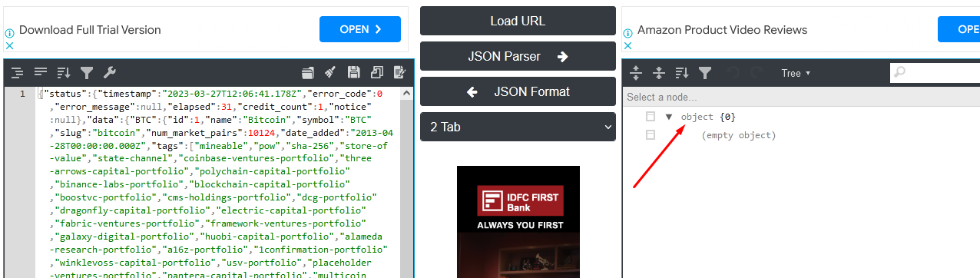Click the 'object {0}' node text

(x=708, y=117)
